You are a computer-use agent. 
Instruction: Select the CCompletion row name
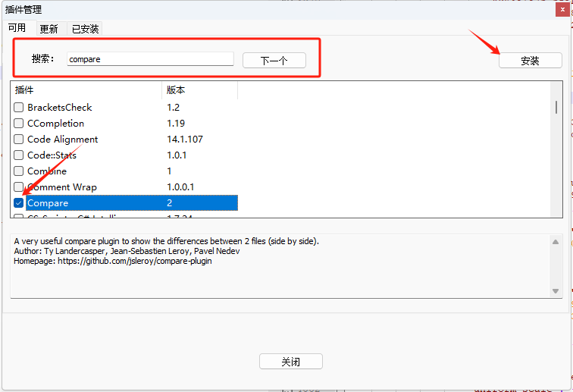click(x=55, y=124)
